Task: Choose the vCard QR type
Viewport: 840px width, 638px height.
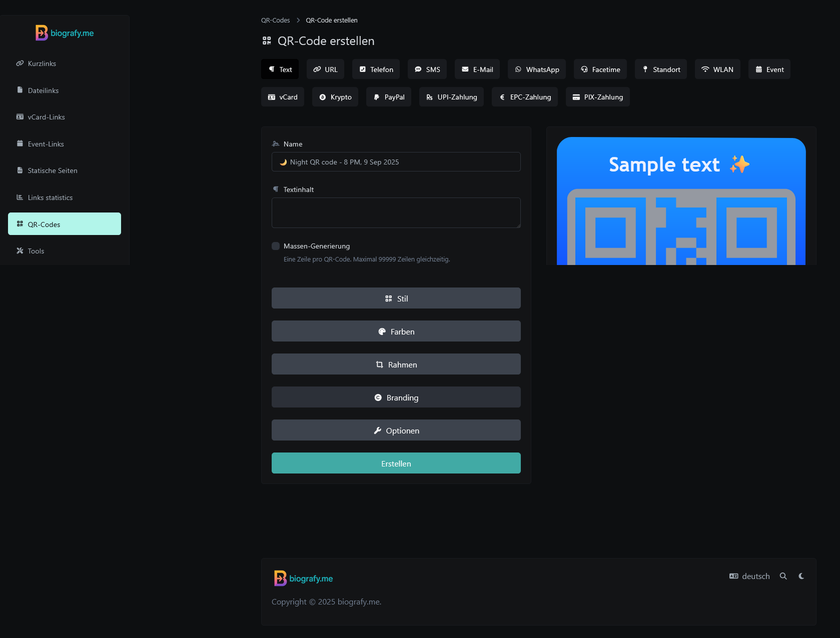Action: tap(283, 96)
